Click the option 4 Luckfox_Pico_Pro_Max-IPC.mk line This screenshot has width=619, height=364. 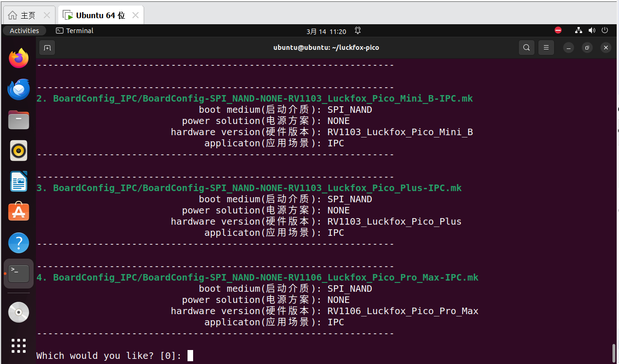coord(257,277)
